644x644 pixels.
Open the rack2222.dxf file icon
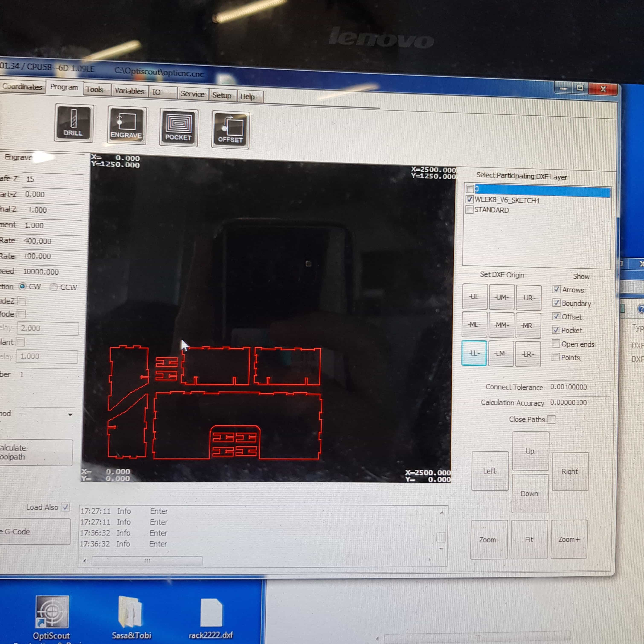(x=211, y=613)
